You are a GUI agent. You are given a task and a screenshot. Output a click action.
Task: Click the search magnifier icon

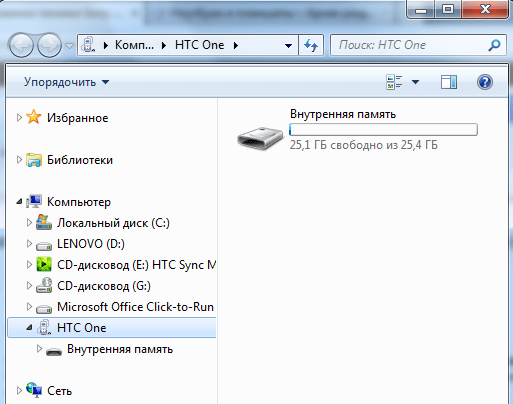(x=494, y=45)
